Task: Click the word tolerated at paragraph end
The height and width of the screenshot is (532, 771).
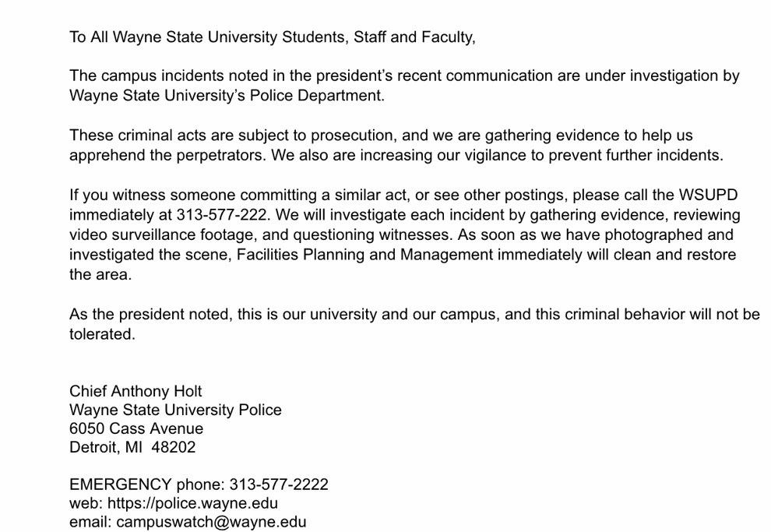Action: [x=102, y=334]
